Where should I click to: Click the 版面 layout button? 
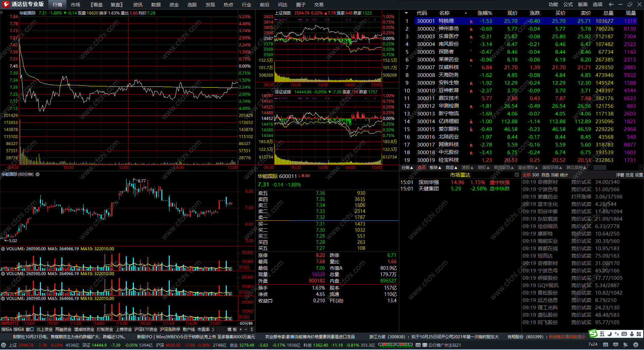coord(583,4)
